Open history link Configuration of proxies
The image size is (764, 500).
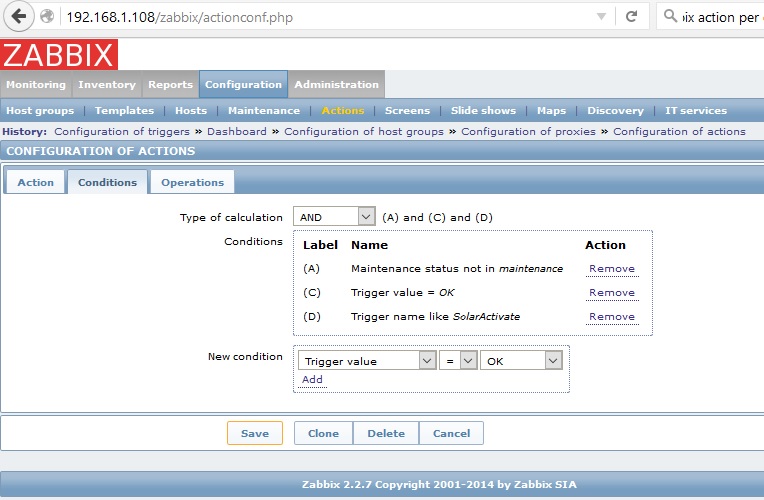point(528,132)
